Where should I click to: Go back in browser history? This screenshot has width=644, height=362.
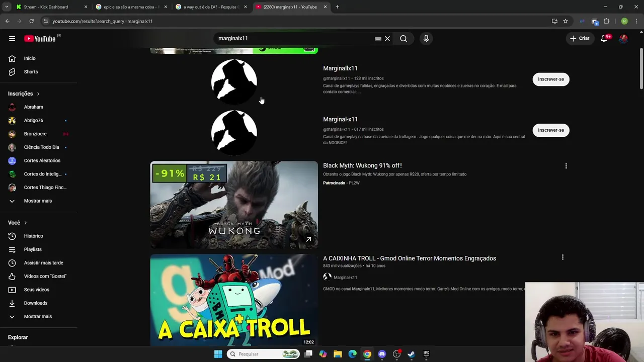tap(8, 21)
